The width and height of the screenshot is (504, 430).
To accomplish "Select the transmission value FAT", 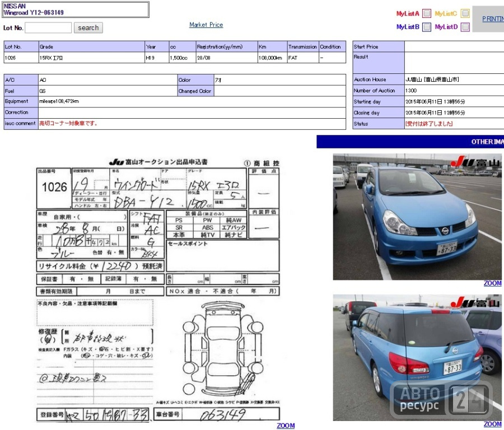I will [293, 58].
